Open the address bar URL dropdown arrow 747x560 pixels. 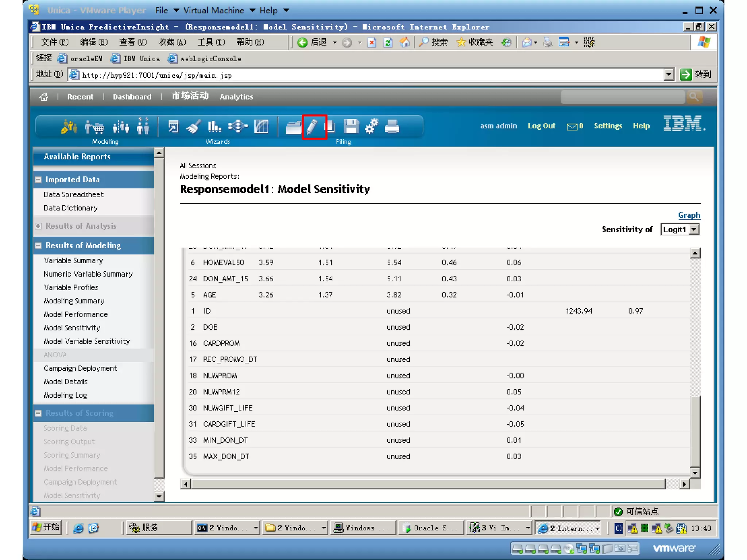click(x=669, y=75)
